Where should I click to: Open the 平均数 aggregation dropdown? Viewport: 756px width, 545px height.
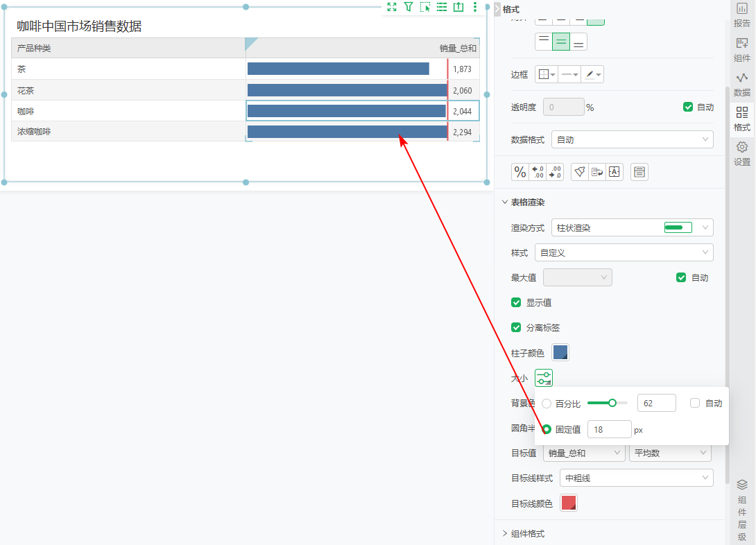coord(670,453)
